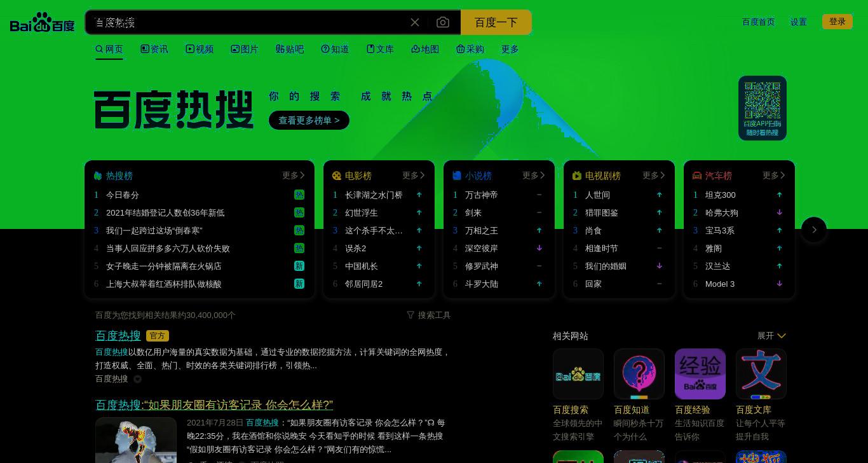The image size is (868, 463).
Task: Expand 相关网站 with 展开
Action: [771, 335]
